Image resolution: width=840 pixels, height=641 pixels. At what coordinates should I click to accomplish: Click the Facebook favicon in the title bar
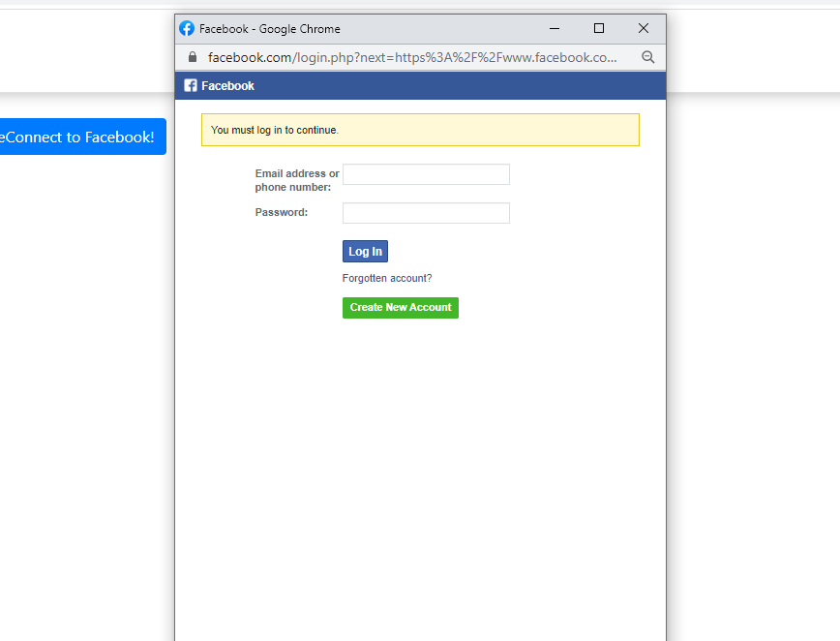click(187, 28)
